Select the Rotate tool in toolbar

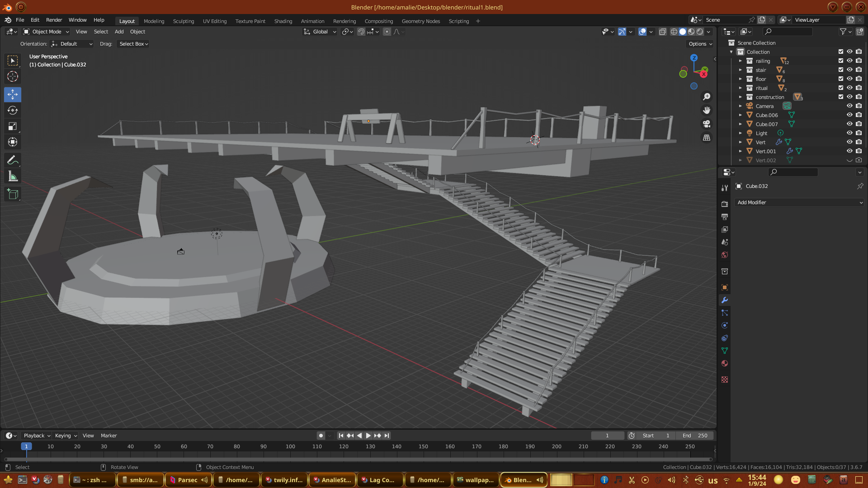pyautogui.click(x=13, y=111)
